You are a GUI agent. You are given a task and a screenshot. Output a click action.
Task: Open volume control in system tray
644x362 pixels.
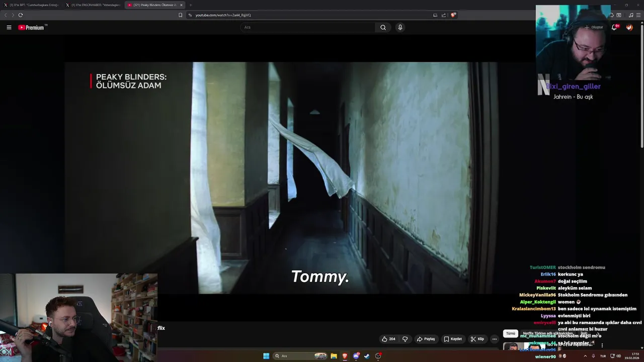618,356
